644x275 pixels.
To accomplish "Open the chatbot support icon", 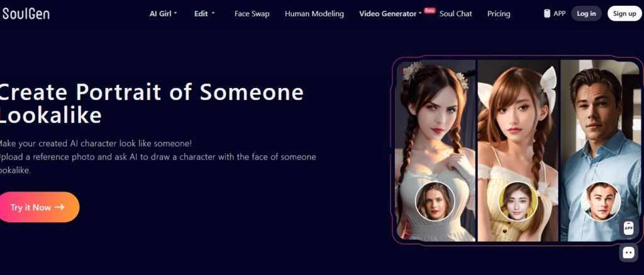I will [628, 252].
